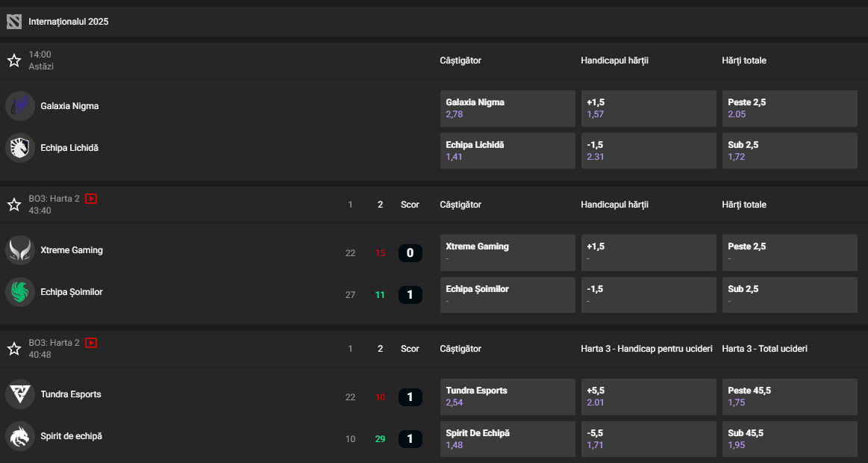868x463 pixels.
Task: Pick Peste 2,5 total maps at 2.05
Action: [790, 108]
